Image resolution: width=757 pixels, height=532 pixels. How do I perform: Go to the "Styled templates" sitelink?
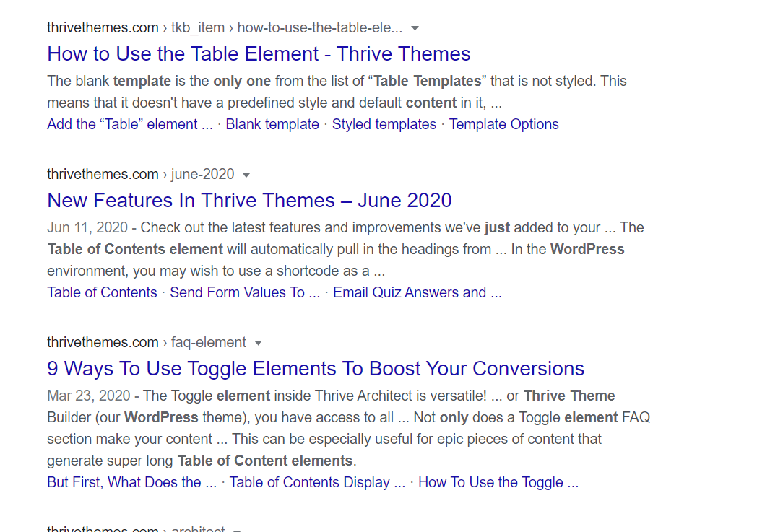point(384,124)
